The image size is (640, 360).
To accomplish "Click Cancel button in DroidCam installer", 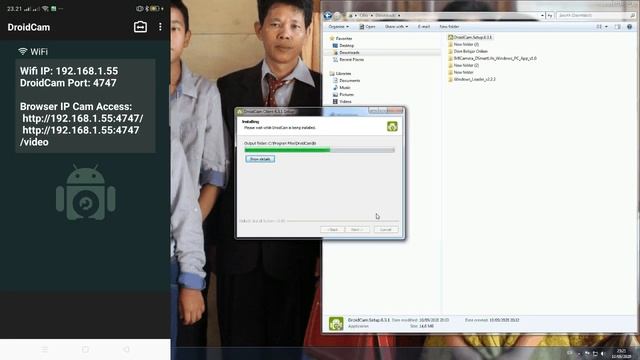I will tap(386, 229).
